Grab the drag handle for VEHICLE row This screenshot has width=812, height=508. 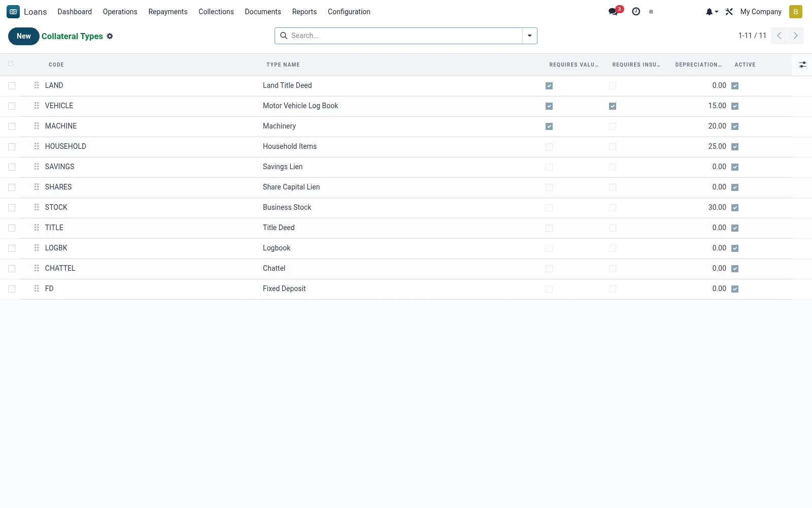37,106
